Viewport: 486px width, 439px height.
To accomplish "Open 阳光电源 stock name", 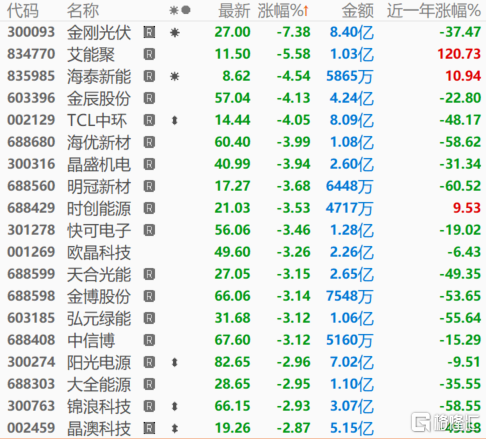I will pyautogui.click(x=99, y=362).
